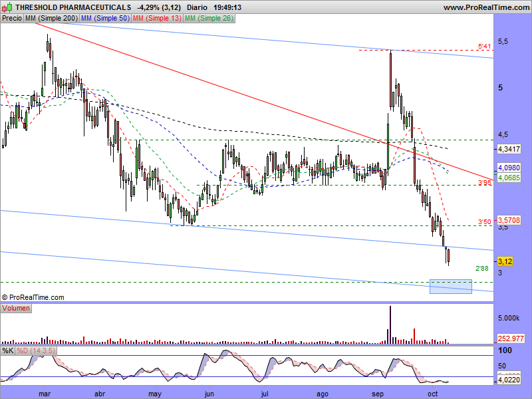Click the 5.000k volume axis label

pos(509,319)
